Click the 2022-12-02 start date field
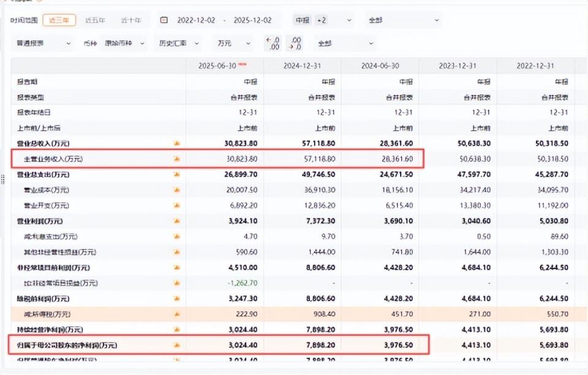Viewport: 588px width, 375px height. click(x=195, y=20)
